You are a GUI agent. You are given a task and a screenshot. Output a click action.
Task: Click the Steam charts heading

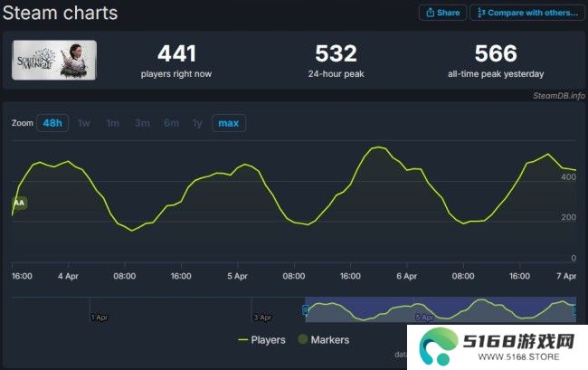click(x=60, y=13)
